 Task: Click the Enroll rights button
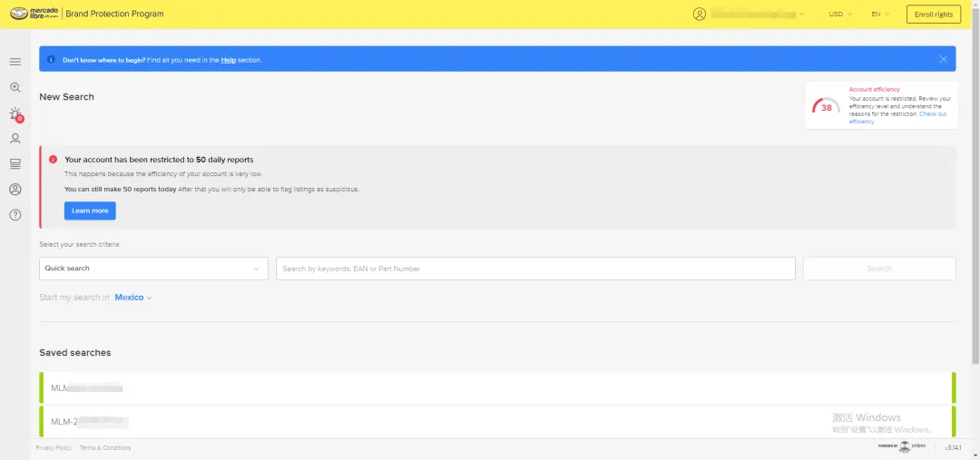click(933, 15)
